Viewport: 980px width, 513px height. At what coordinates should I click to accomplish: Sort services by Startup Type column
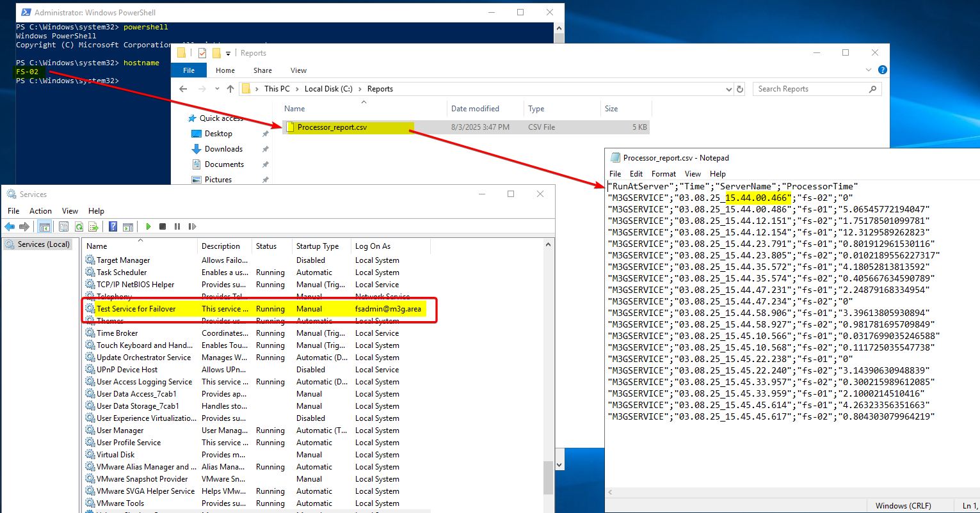point(317,246)
